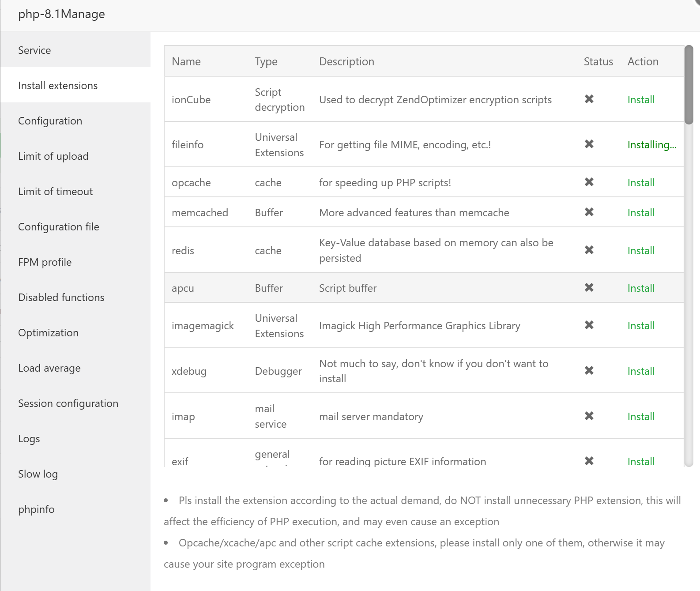The width and height of the screenshot is (700, 591).
Task: Open the Service tab
Action: (x=34, y=50)
